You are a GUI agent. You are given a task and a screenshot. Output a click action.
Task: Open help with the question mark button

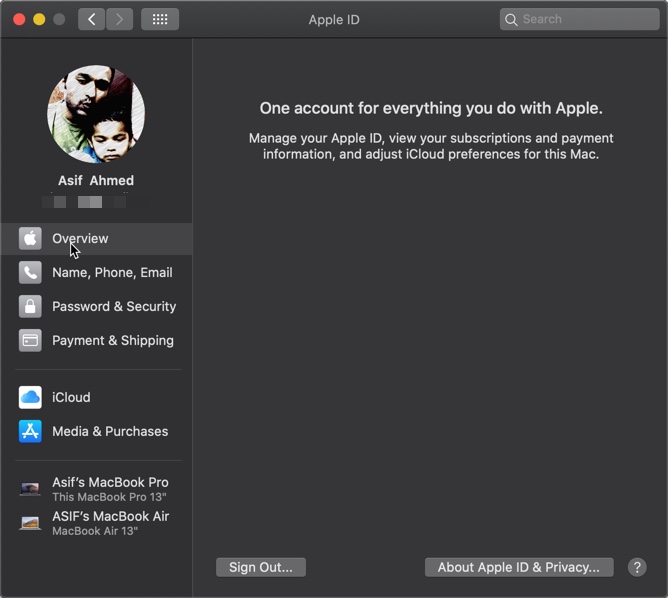(637, 567)
